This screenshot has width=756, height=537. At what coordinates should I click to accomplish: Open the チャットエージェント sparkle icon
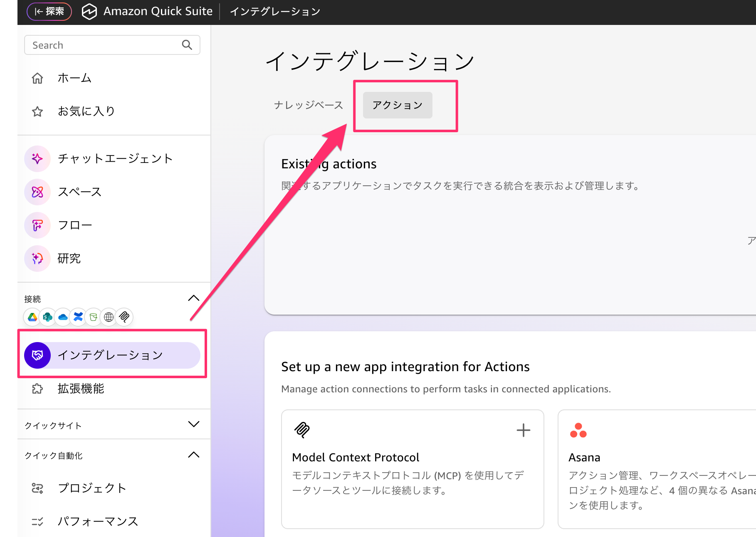click(37, 159)
